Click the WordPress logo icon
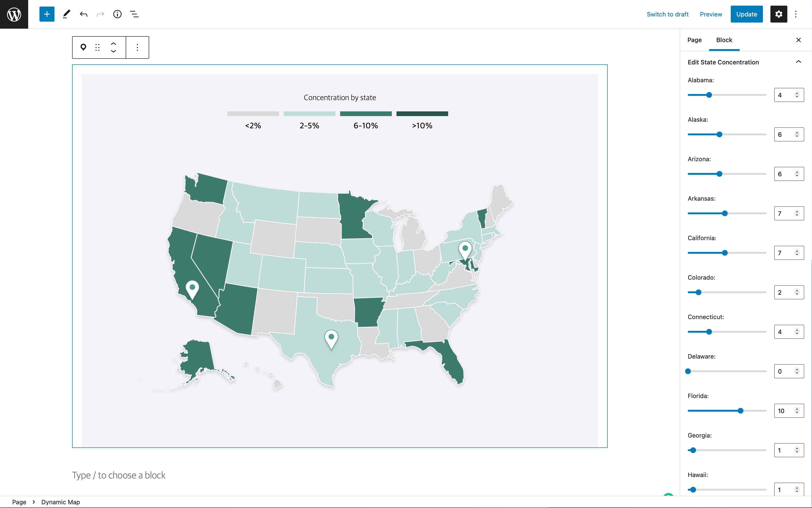The image size is (812, 508). 14,14
